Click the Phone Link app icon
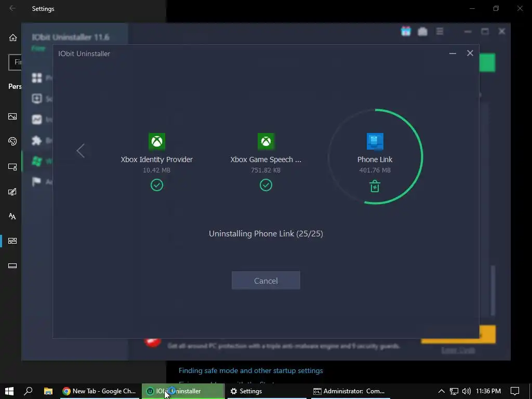This screenshot has height=399, width=532. tap(375, 141)
